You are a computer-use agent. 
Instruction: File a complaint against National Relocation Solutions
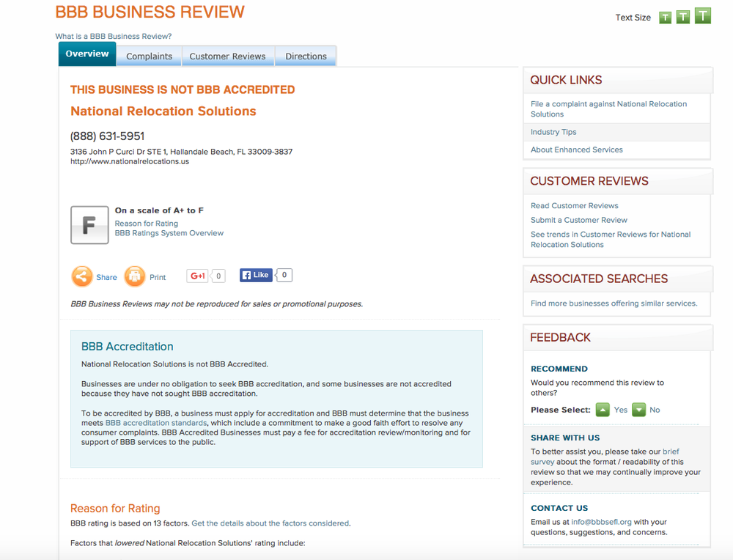(x=608, y=108)
